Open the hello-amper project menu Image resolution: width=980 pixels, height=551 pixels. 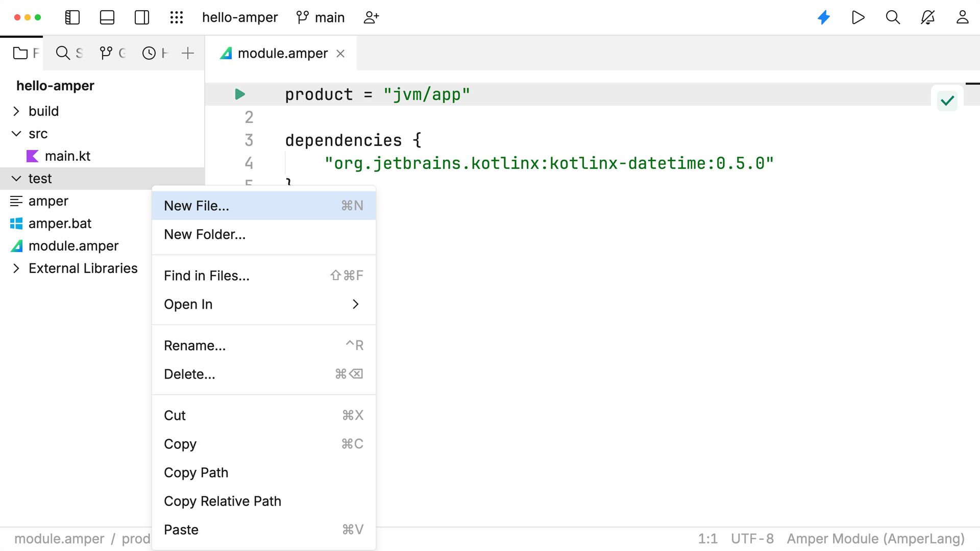pyautogui.click(x=240, y=17)
